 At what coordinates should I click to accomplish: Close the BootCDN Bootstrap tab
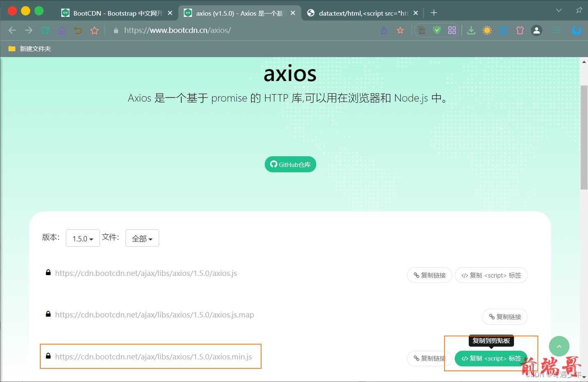(x=170, y=13)
